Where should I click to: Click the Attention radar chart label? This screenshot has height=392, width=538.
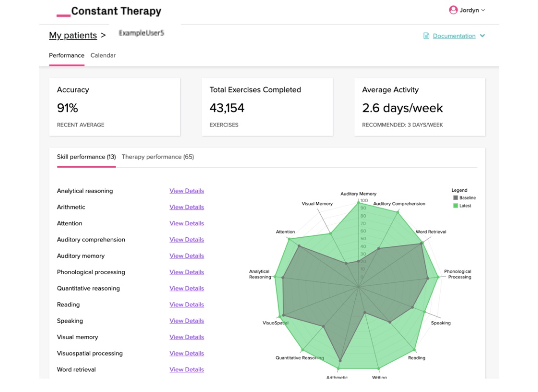click(x=285, y=232)
